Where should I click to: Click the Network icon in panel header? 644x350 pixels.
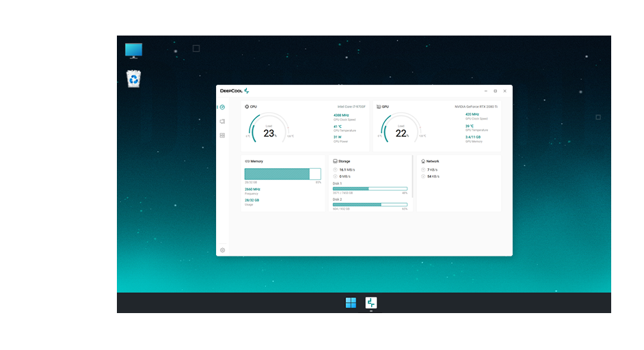pyautogui.click(x=423, y=161)
